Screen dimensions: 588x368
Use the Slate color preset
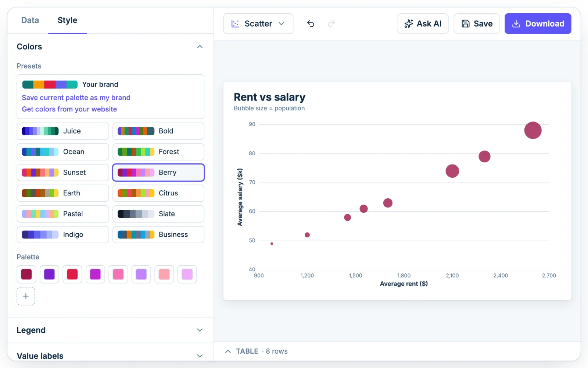pos(158,214)
